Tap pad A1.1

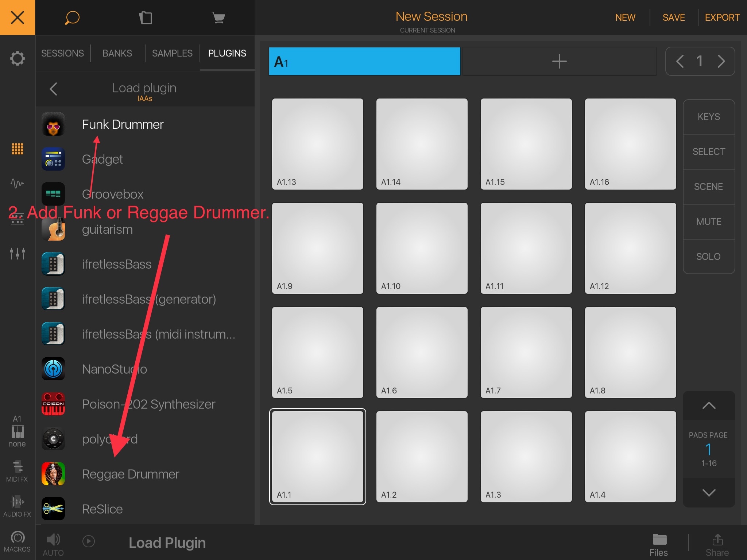tap(318, 456)
